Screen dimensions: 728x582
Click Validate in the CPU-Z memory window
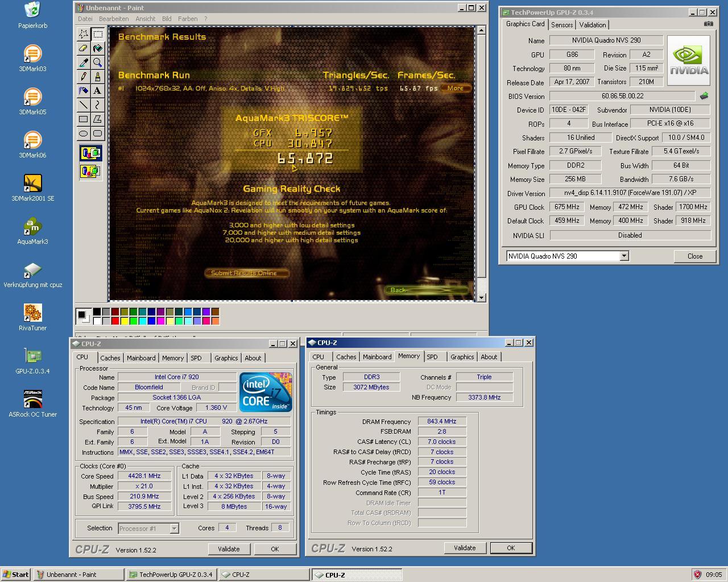[465, 548]
